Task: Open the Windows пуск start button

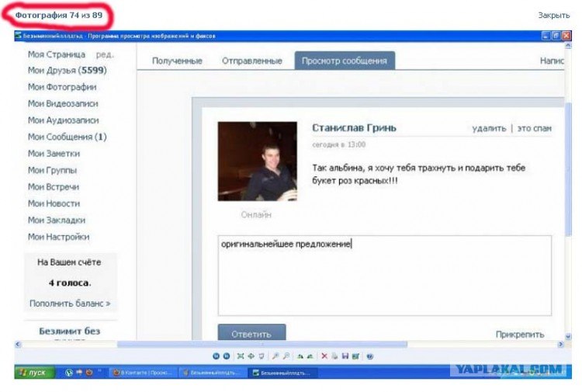Action: pyautogui.click(x=34, y=373)
